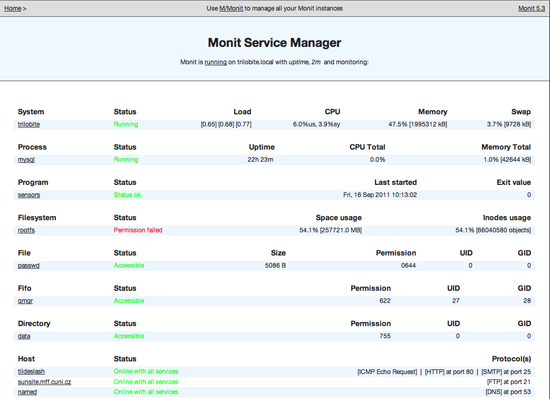This screenshot has height=399, width=550.
Task: Click the passwd permission value 0644
Action: [x=408, y=266]
